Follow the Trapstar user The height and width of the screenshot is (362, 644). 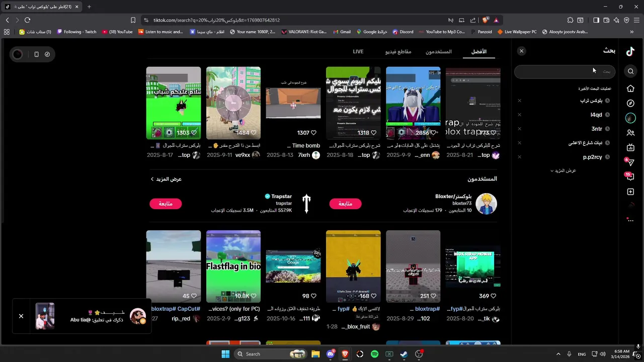tap(166, 204)
